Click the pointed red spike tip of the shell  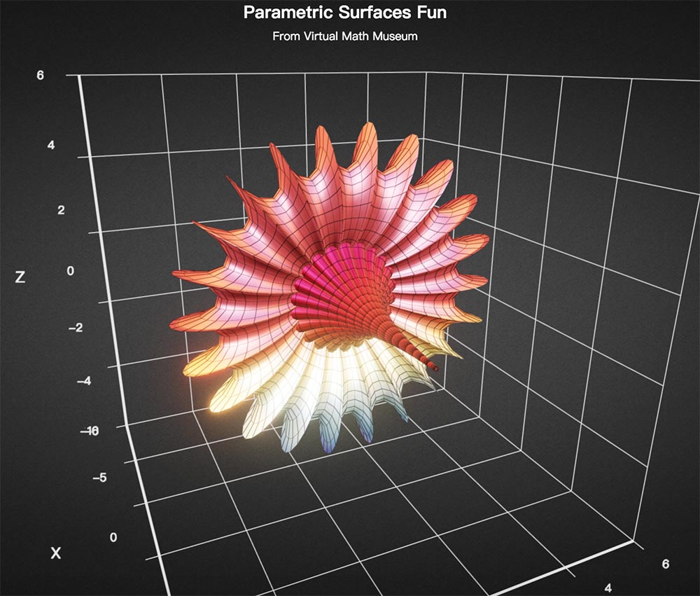tap(436, 368)
